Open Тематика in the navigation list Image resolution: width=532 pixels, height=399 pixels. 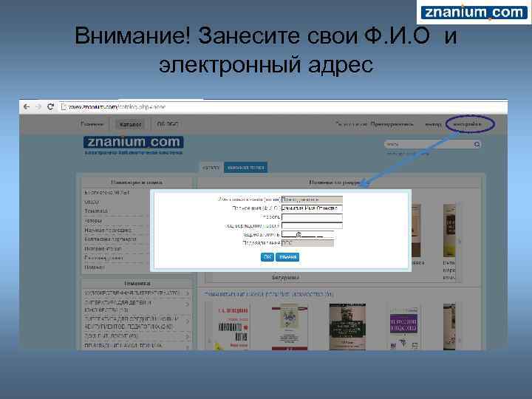point(96,211)
